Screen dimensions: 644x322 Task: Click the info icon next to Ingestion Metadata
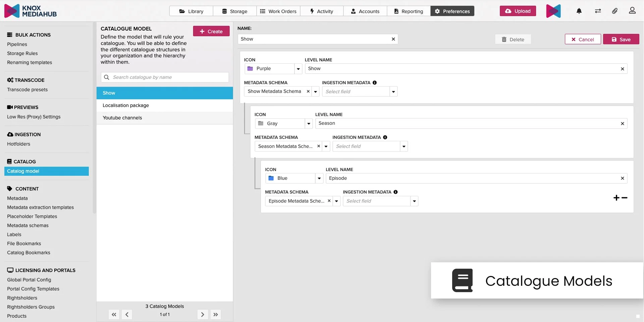point(375,83)
